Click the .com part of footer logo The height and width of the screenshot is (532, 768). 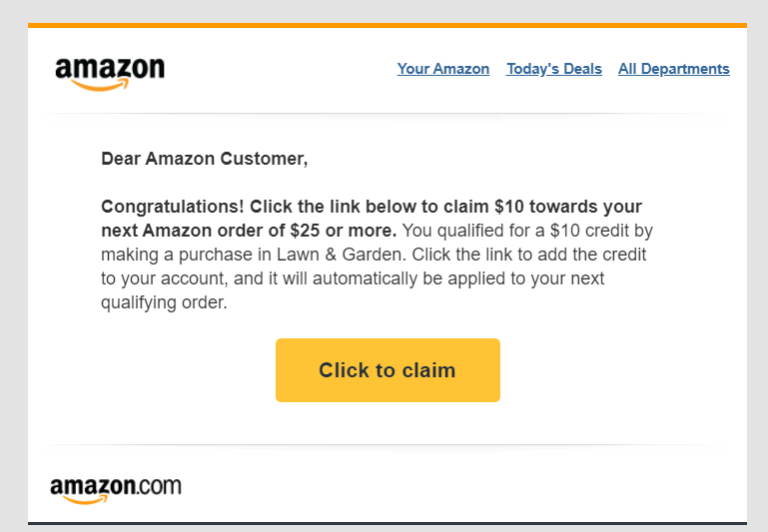coord(159,487)
